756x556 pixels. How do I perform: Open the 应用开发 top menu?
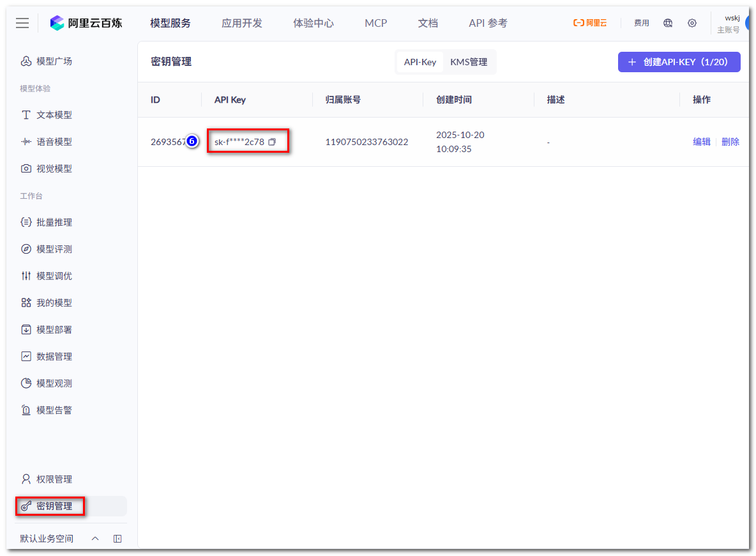click(x=242, y=23)
